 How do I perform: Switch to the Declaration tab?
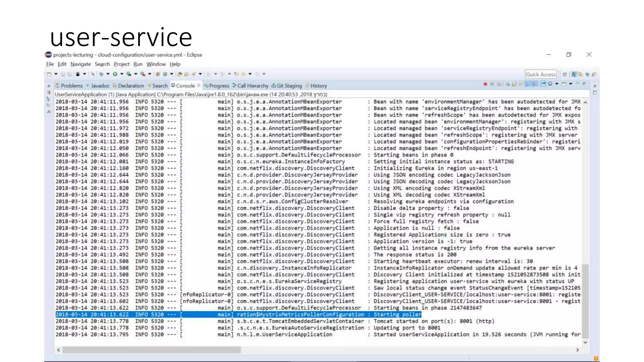click(128, 86)
